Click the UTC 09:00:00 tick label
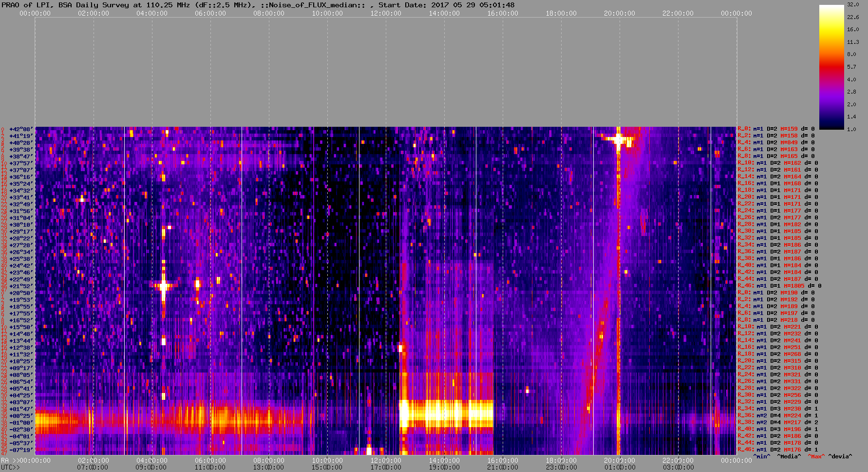This screenshot has width=868, height=472. [152, 468]
